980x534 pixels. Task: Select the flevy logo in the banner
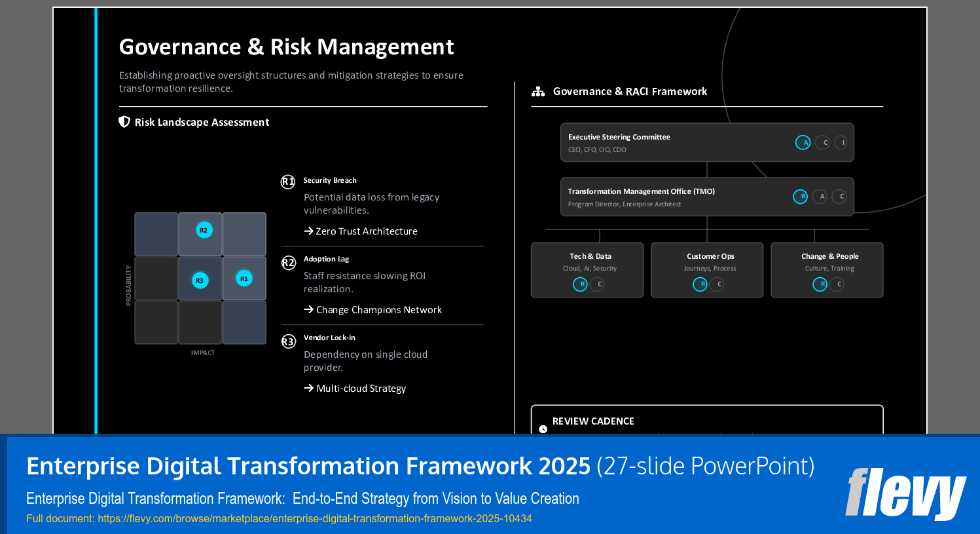tap(906, 491)
